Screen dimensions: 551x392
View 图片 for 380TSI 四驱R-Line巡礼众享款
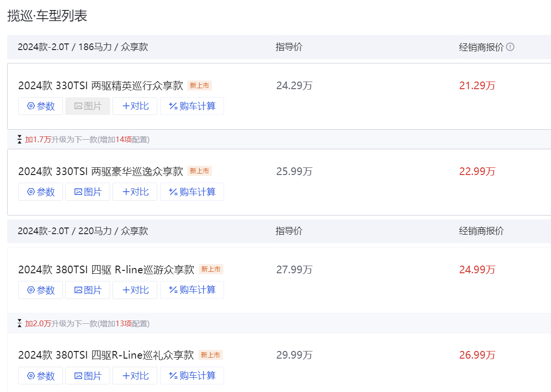[x=88, y=376]
